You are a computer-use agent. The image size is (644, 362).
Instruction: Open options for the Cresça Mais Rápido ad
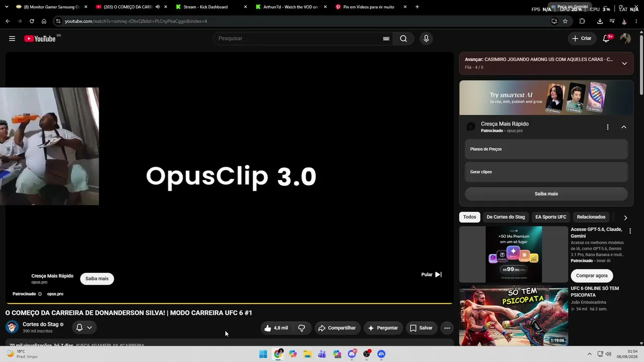(607, 127)
